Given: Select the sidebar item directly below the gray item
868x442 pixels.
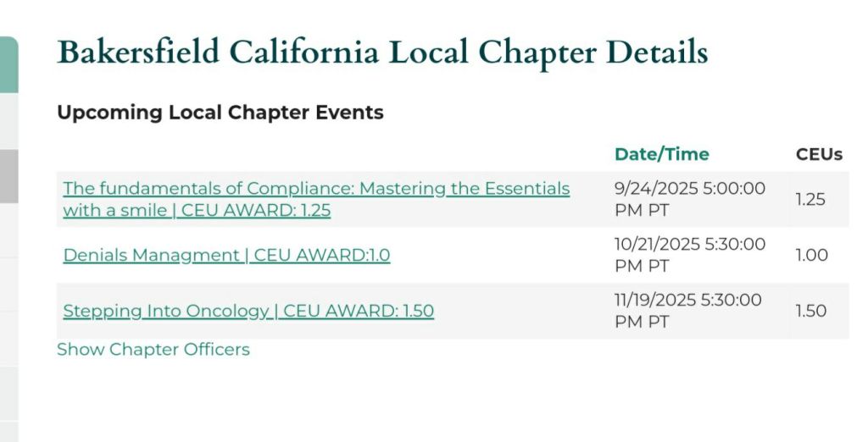Looking at the screenshot, I should point(8,230).
